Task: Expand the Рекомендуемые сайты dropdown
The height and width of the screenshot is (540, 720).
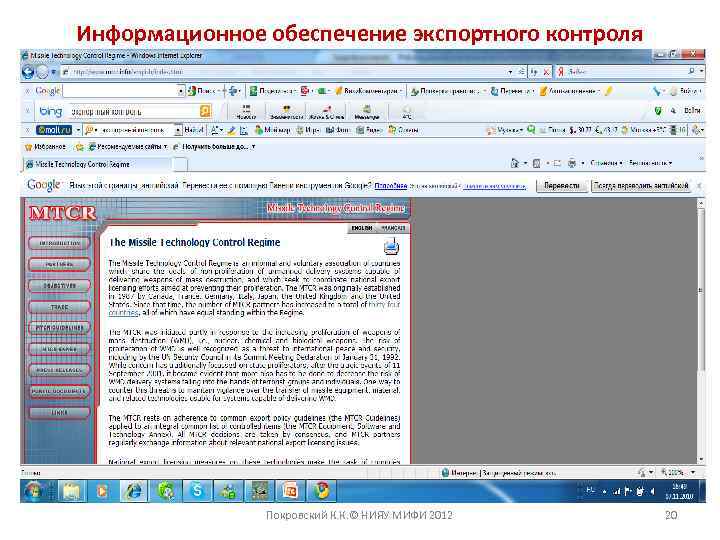Action: 165,146
